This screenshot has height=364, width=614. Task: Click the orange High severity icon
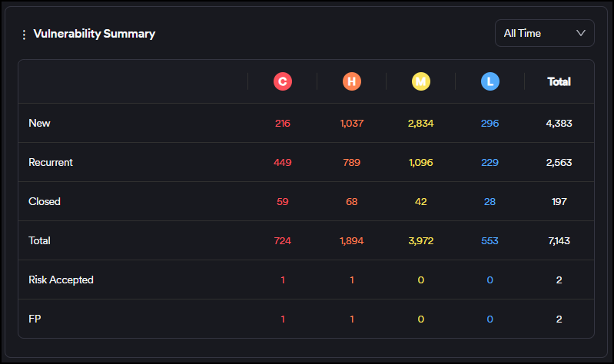click(352, 81)
